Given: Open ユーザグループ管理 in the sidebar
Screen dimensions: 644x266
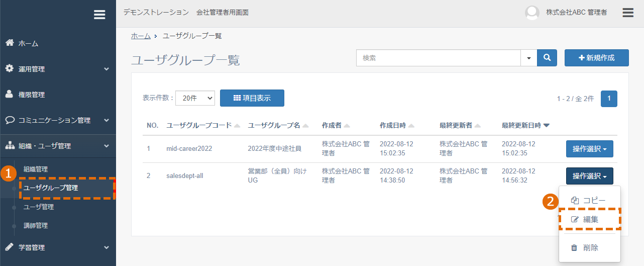Looking at the screenshot, I should coord(51,188).
